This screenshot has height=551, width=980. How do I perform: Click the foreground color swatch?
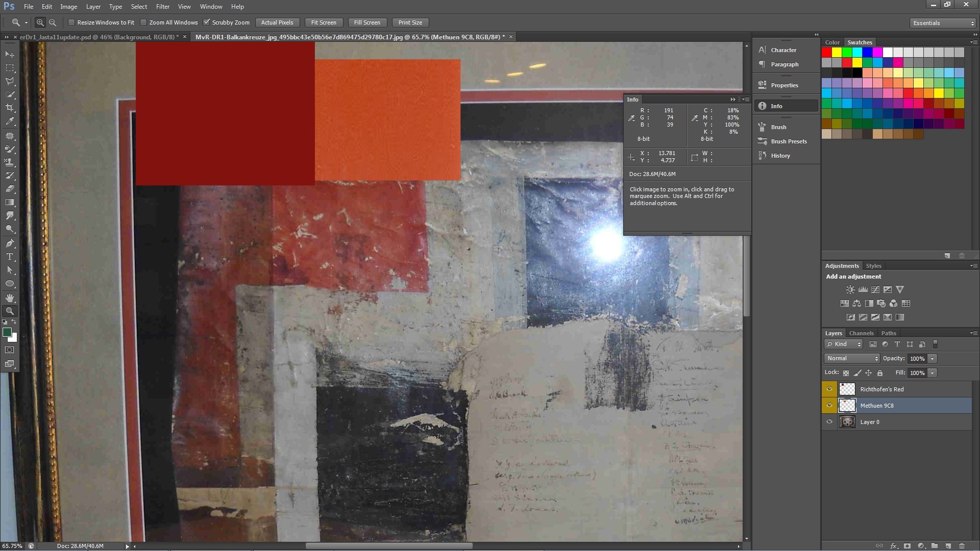7,333
